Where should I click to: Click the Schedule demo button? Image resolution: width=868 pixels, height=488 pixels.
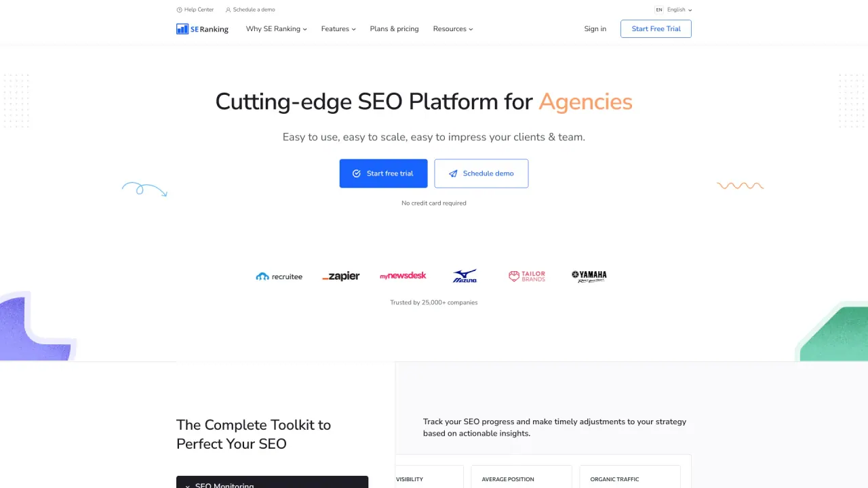[x=481, y=174]
